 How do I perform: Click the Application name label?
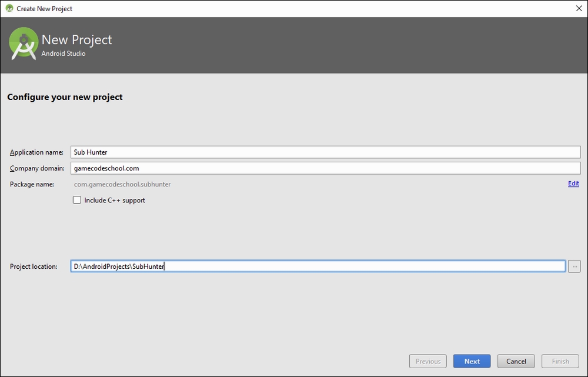(x=36, y=152)
